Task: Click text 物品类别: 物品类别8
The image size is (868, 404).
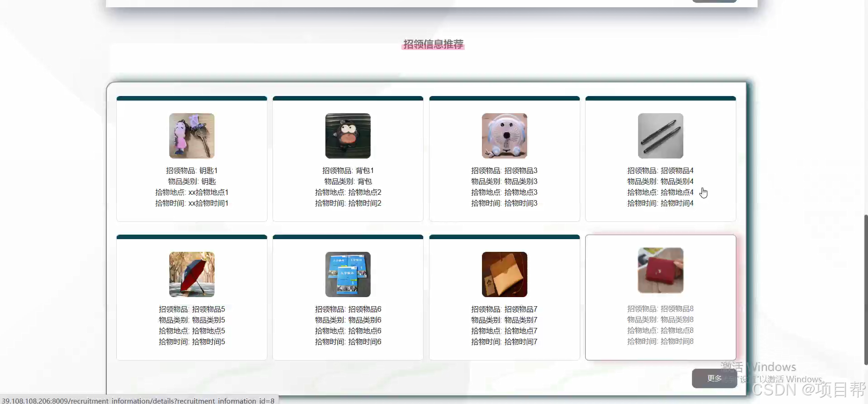Action: pos(661,320)
